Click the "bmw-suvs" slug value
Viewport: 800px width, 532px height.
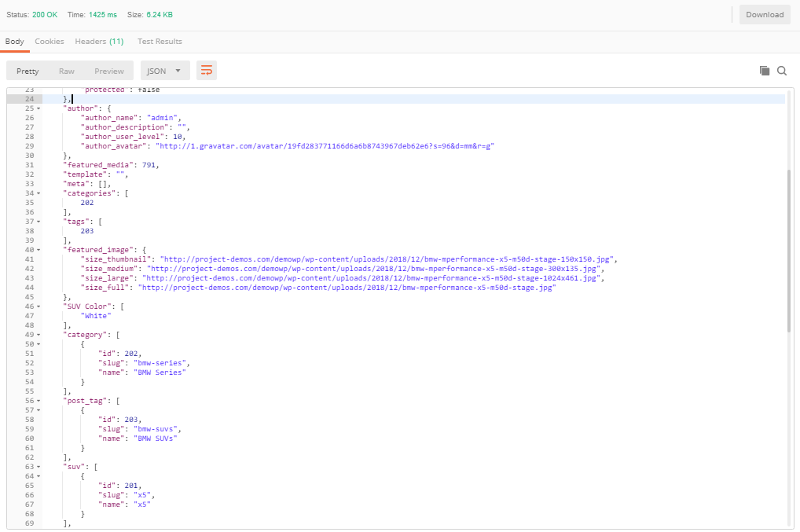click(x=156, y=429)
